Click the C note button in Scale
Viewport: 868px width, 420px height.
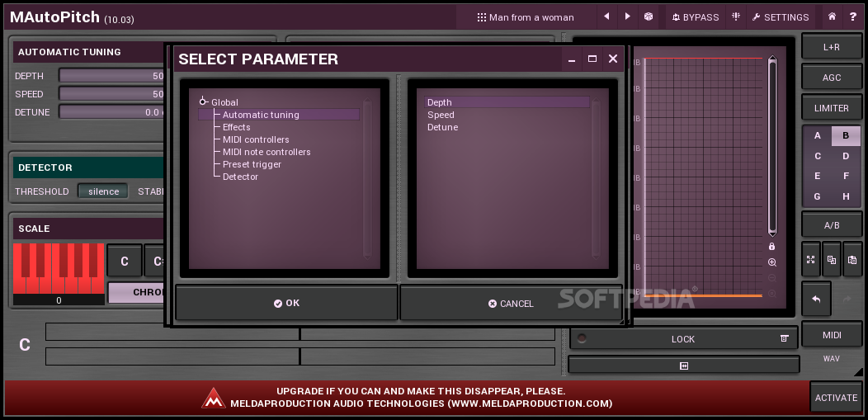[x=124, y=262]
